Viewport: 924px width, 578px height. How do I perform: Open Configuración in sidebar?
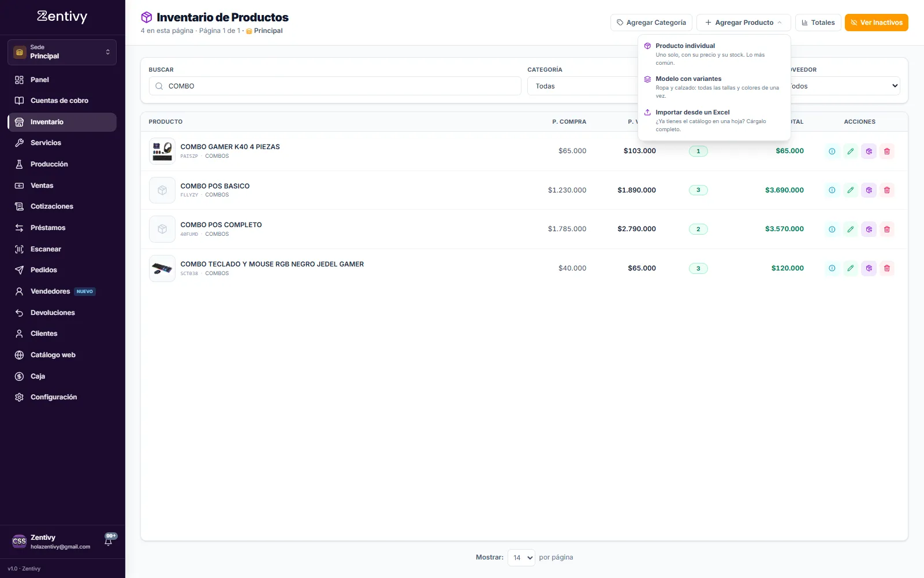tap(62, 397)
